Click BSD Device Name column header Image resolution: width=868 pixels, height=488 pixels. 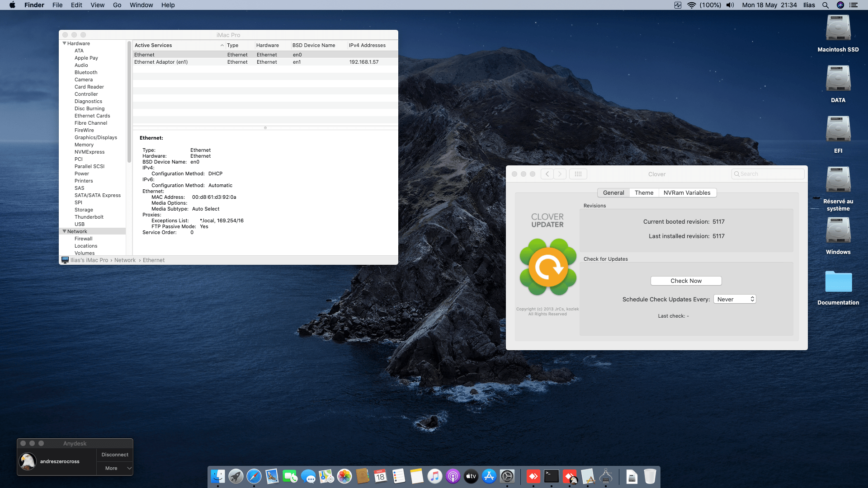(x=319, y=45)
